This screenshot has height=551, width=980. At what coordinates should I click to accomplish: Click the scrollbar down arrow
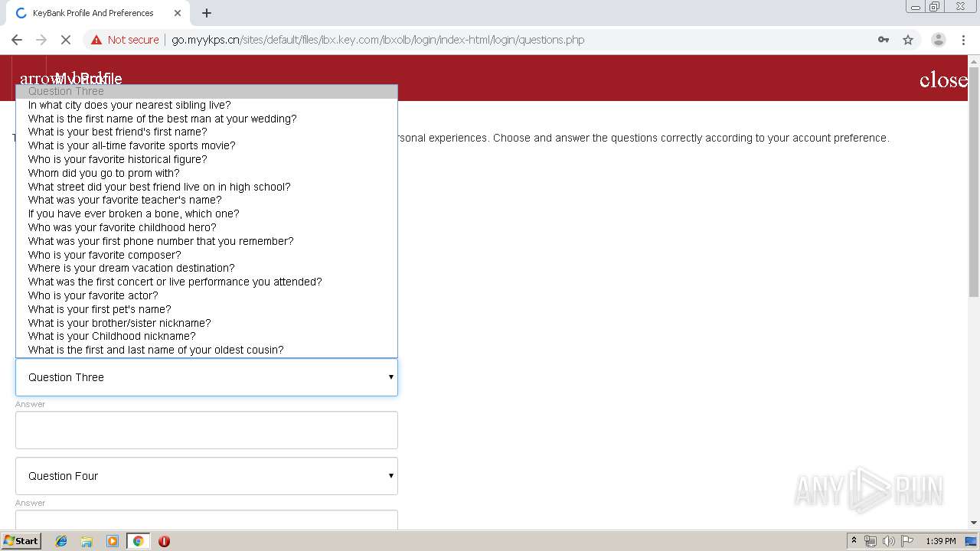(974, 523)
